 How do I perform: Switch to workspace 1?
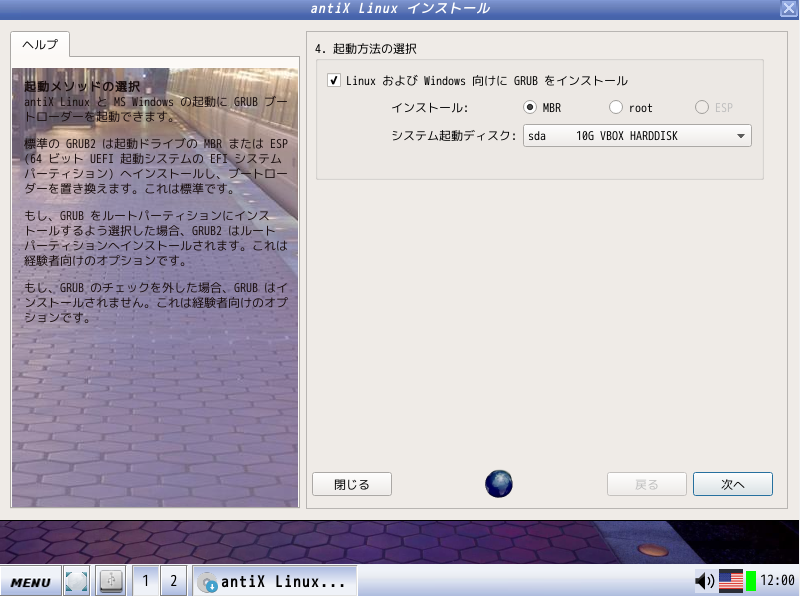pyautogui.click(x=145, y=581)
